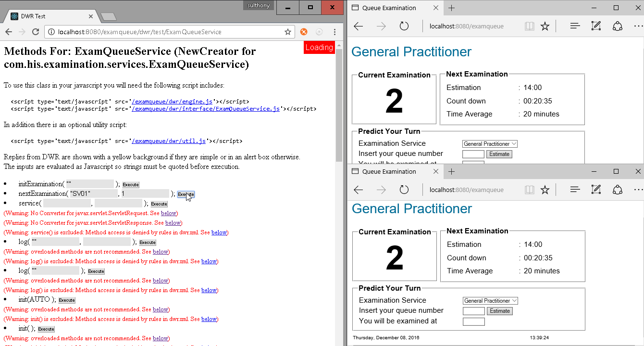Click the sulthony profile button in Chrome
This screenshot has width=644, height=346.
pos(259,5)
